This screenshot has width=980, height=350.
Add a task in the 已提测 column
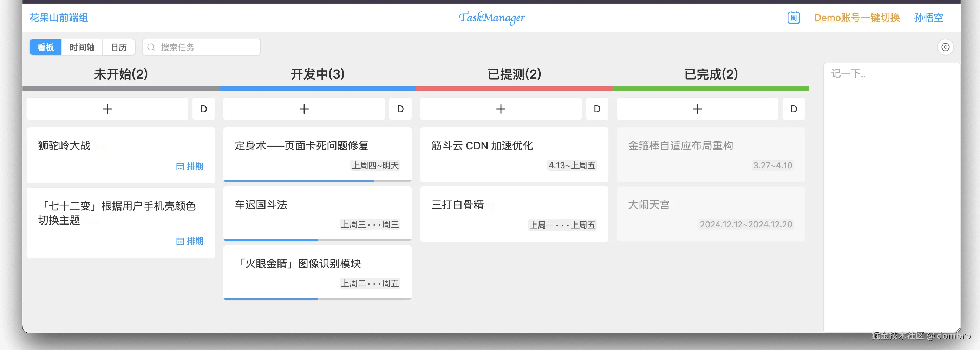[501, 109]
